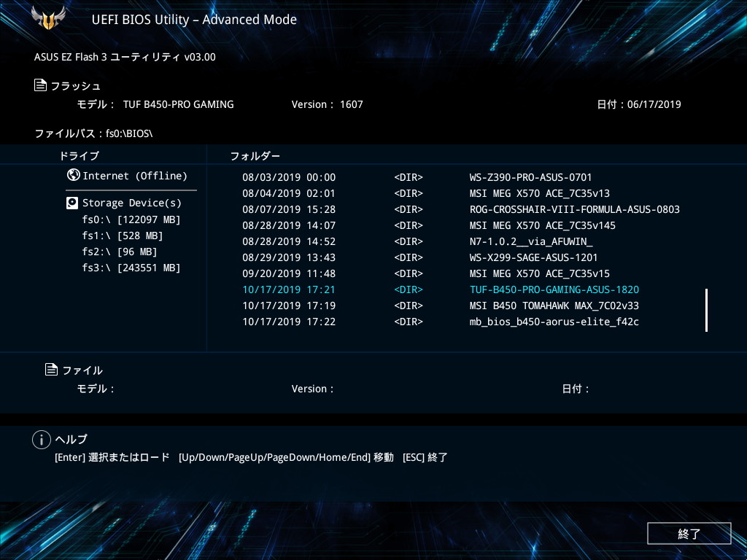Open folder MSI MEG X570 ACE_7C35v15
The height and width of the screenshot is (560, 747).
pyautogui.click(x=539, y=273)
